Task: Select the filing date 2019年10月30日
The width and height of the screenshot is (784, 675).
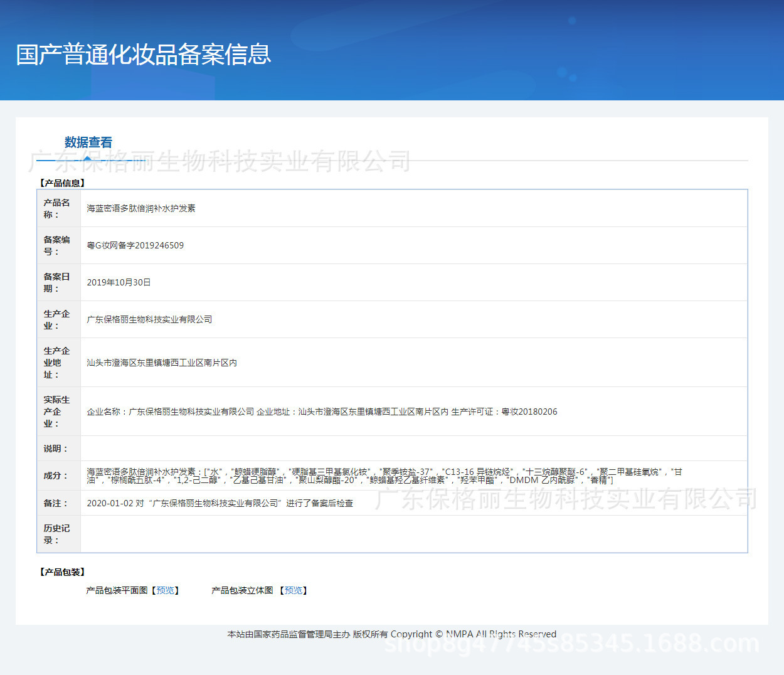Action: [119, 282]
